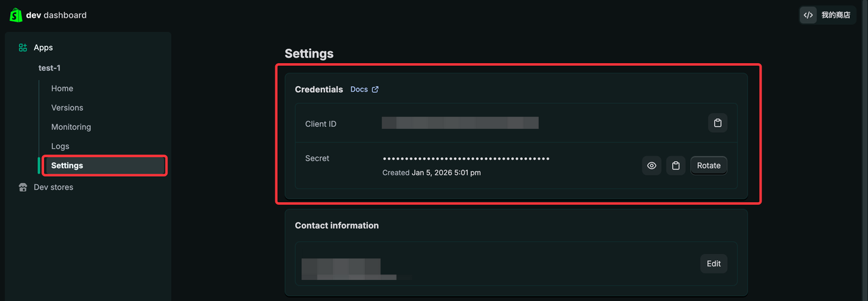Viewport: 868px width, 301px height.
Task: Click the external link icon beside Docs
Action: point(376,89)
